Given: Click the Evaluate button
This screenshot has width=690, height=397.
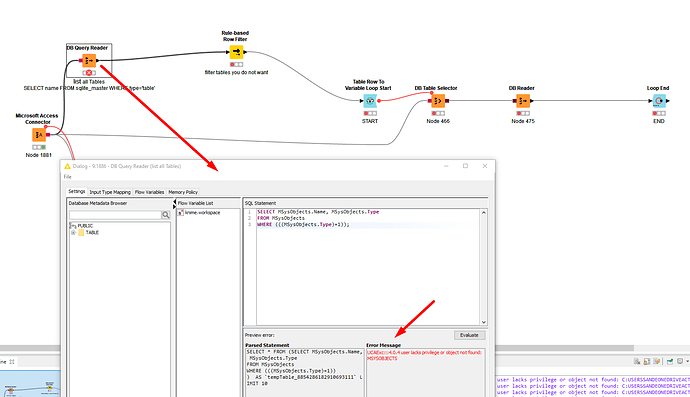Looking at the screenshot, I should coord(469,335).
